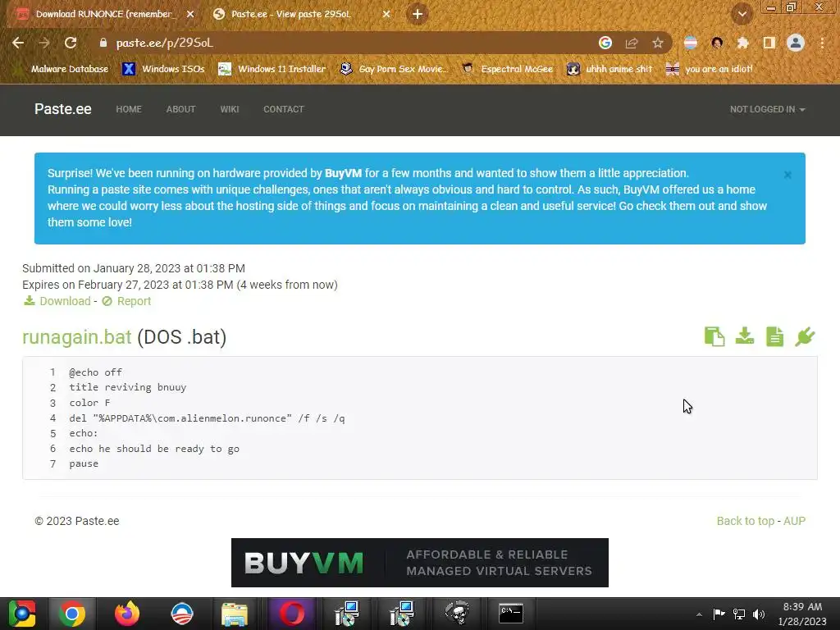Open a new browser tab

[418, 15]
